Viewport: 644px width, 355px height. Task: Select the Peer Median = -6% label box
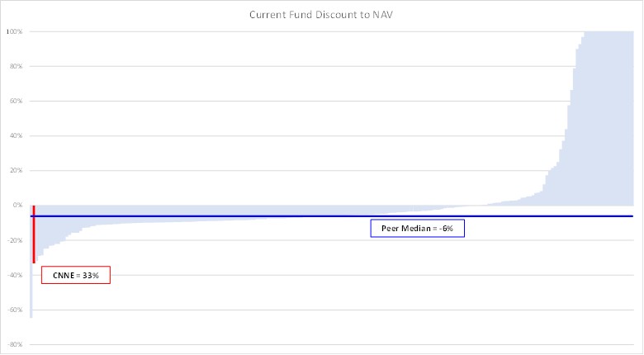pyautogui.click(x=417, y=228)
